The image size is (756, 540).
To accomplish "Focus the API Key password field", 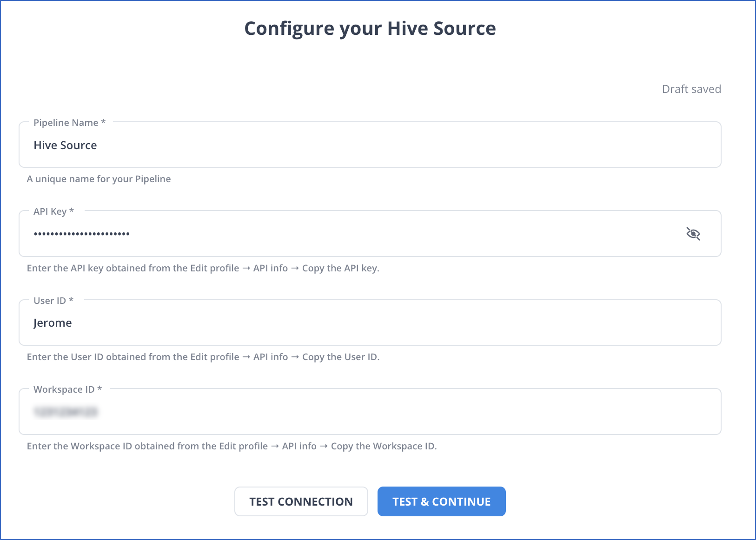I will (x=370, y=233).
